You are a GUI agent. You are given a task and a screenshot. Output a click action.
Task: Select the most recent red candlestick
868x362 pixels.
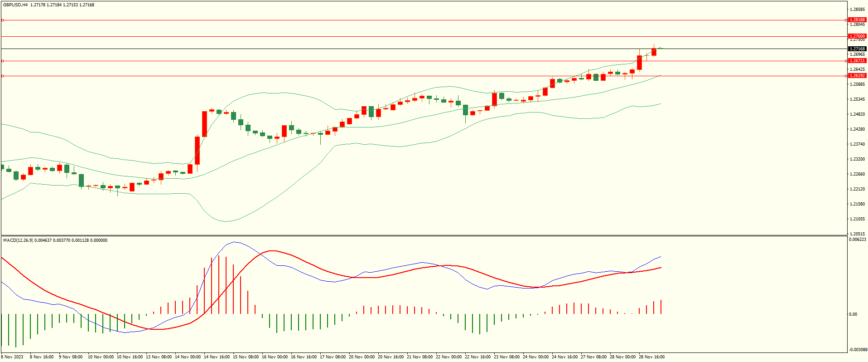654,52
